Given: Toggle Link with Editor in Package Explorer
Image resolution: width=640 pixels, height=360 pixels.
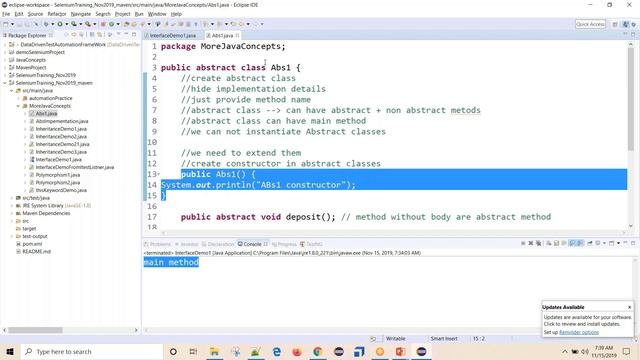Looking at the screenshot, I should pyautogui.click(x=100, y=35).
